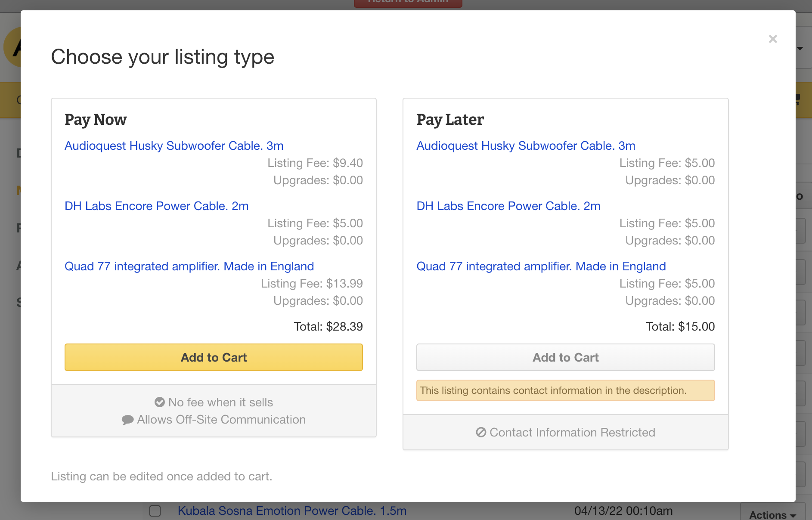Click the Pay Later heading

(450, 120)
